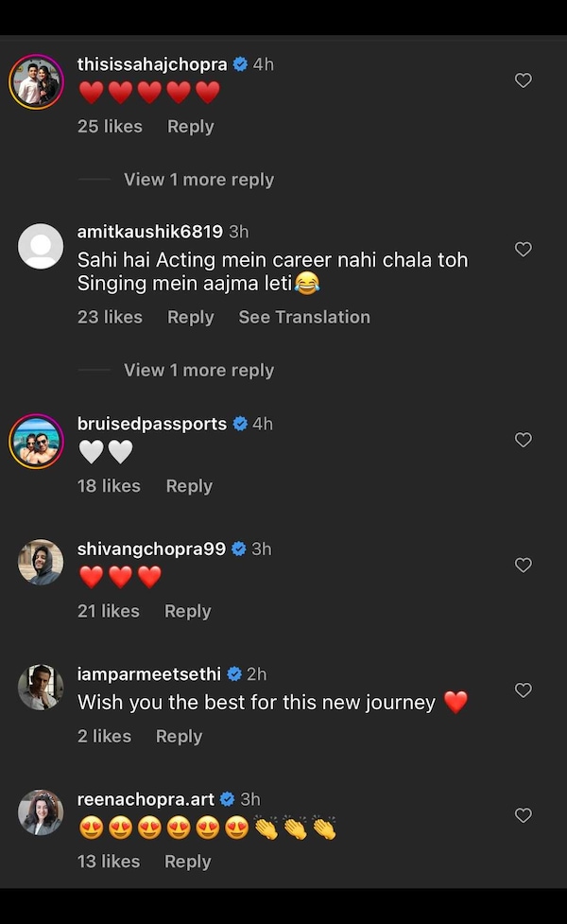Open thisissahajchopra's profile picture
Screen dimensions: 567x924
pyautogui.click(x=37, y=81)
